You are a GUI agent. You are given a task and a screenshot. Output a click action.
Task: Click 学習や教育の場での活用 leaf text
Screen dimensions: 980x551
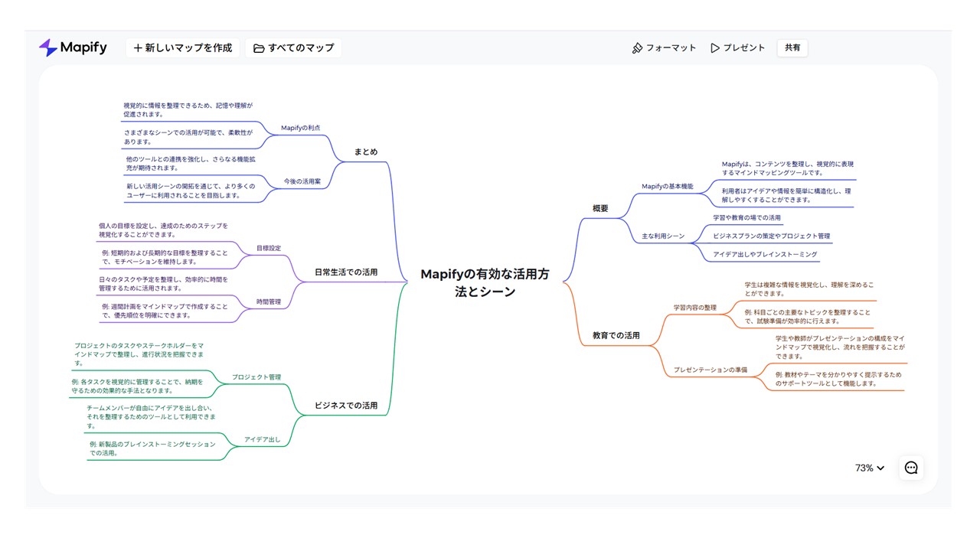(x=747, y=218)
